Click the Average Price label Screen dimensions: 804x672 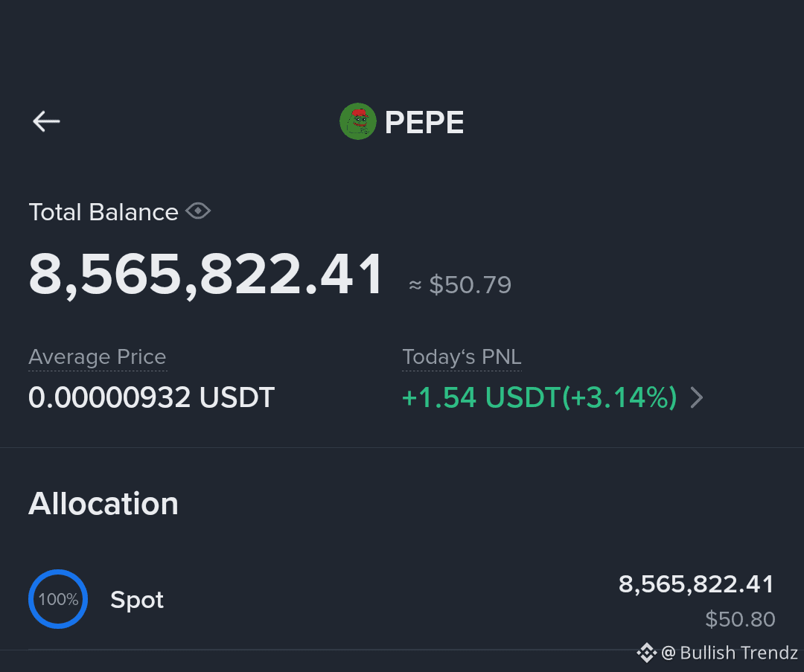coord(98,356)
